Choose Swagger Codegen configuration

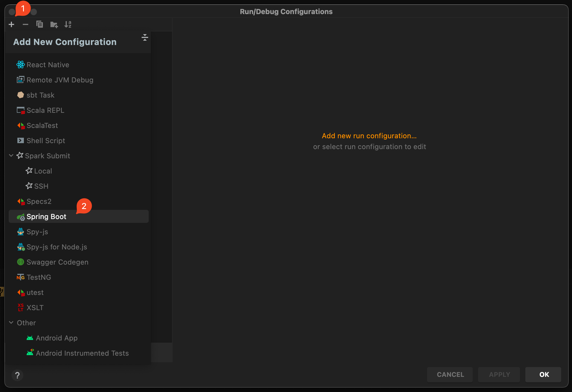tap(57, 262)
